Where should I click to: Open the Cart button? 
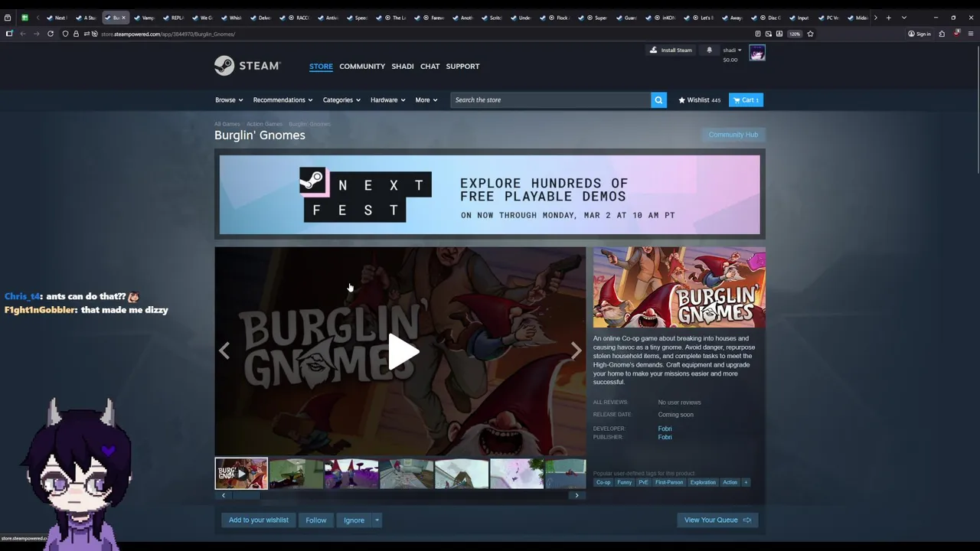tap(746, 100)
